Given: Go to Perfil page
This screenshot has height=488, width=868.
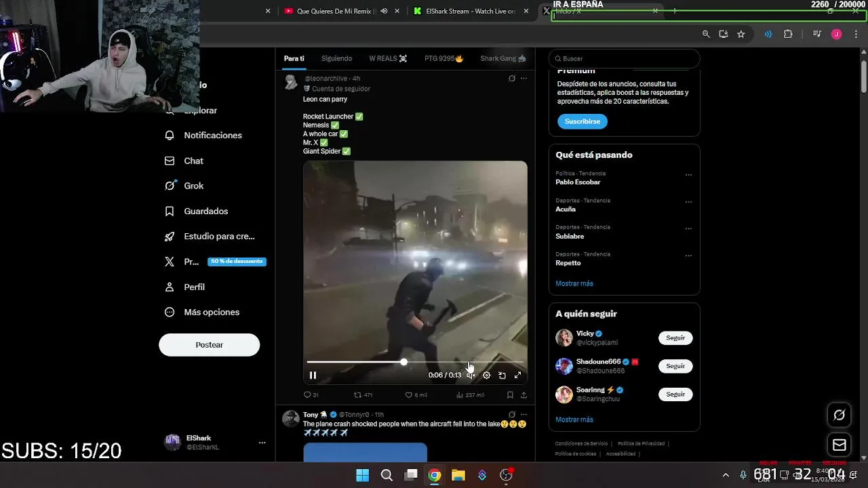Looking at the screenshot, I should 184,287.
